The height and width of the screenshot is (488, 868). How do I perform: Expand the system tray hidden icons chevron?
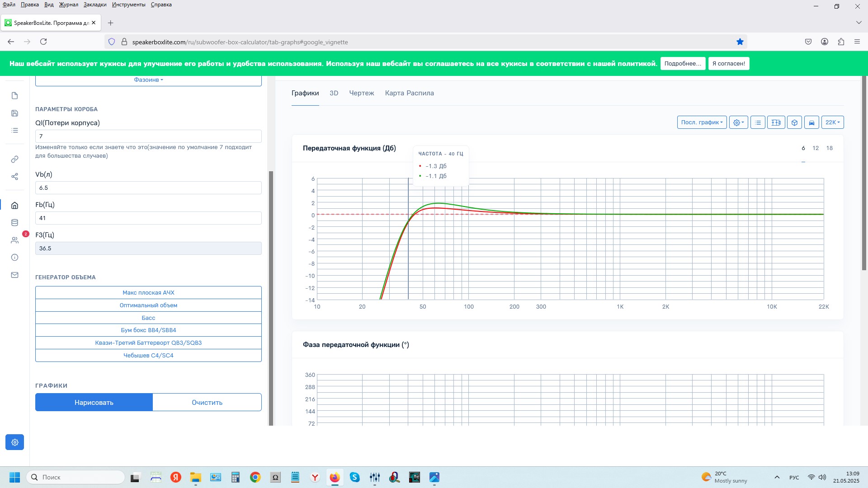[777, 477]
